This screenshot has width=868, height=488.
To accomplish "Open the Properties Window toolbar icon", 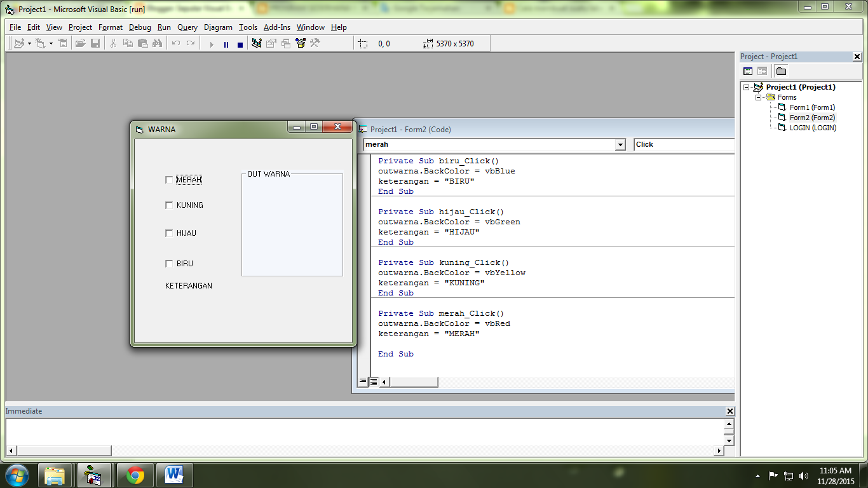I will click(x=271, y=43).
